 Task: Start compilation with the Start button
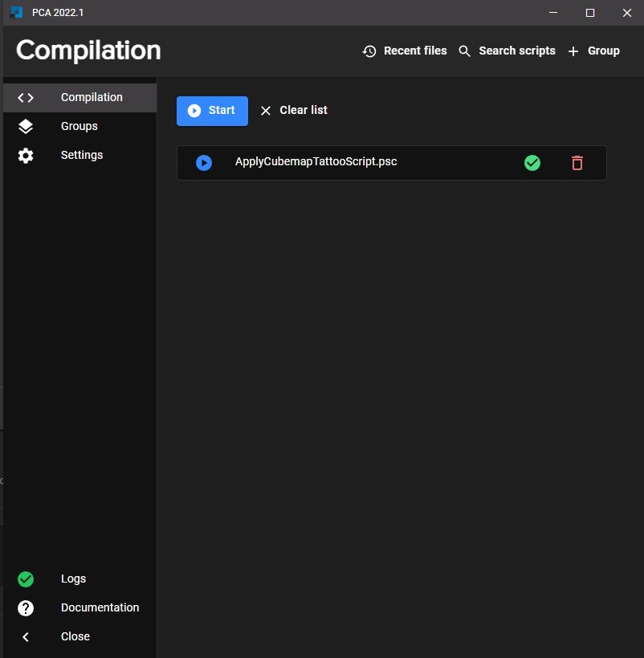click(x=212, y=111)
